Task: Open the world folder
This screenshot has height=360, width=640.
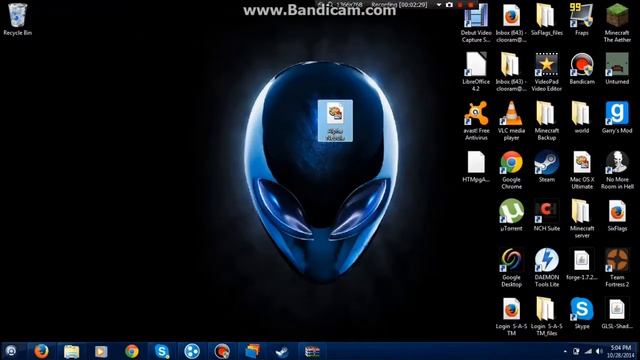Action: click(582, 117)
